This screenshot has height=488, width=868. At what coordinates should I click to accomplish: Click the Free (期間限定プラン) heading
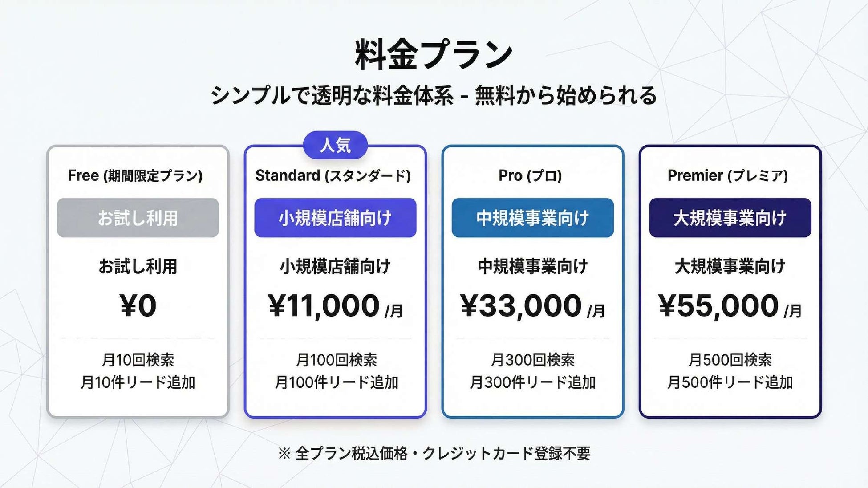pos(135,175)
